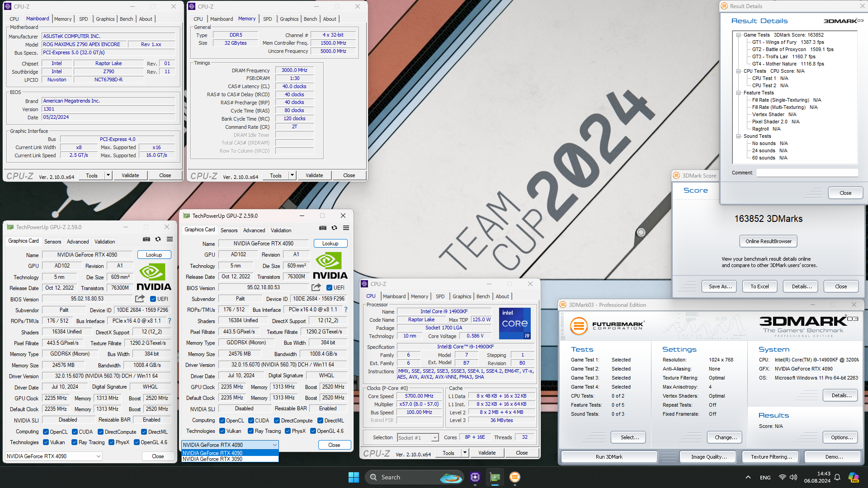The image size is (868, 488).
Task: Toggle the UEFI checkbox in the left GPU-Z window
Action: coord(153,299)
